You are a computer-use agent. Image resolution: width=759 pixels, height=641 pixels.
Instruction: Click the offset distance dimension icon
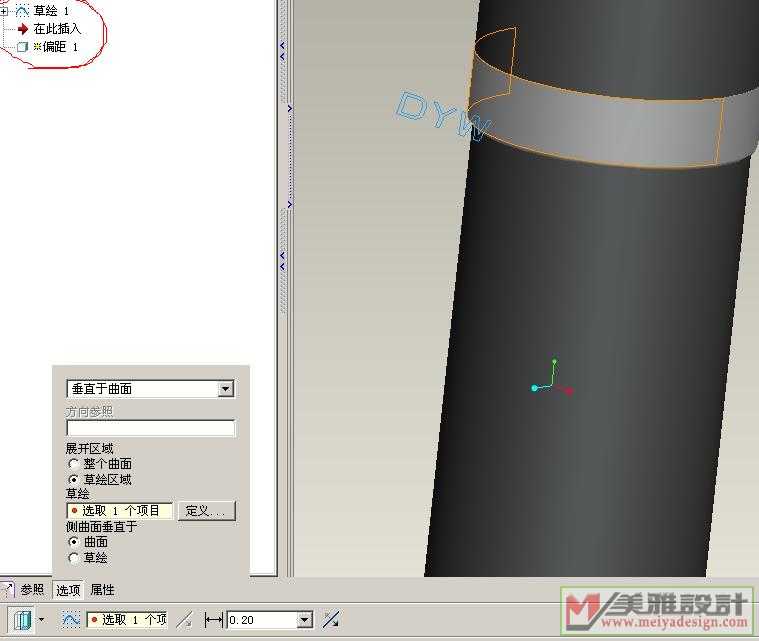click(213, 620)
